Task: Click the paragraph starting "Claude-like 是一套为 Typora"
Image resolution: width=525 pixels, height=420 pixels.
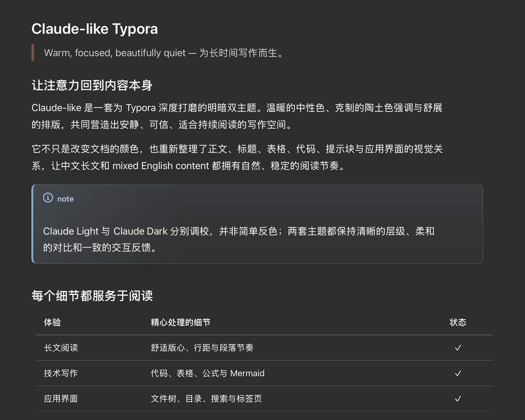Action: point(237,116)
